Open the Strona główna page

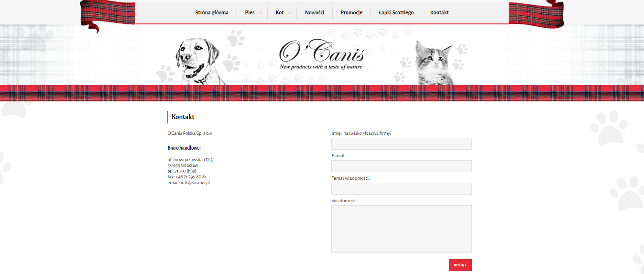[x=212, y=12]
